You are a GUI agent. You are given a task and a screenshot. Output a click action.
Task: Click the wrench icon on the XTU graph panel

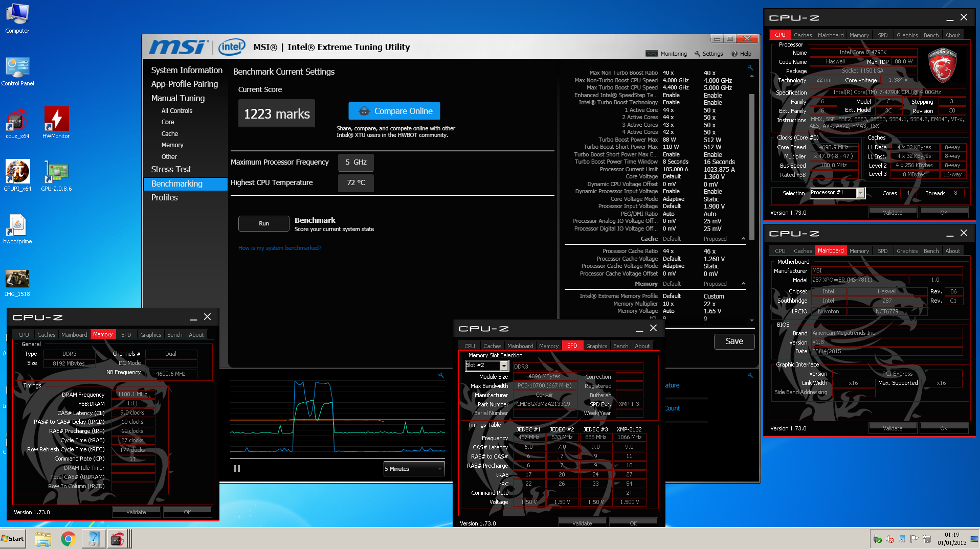[441, 375]
